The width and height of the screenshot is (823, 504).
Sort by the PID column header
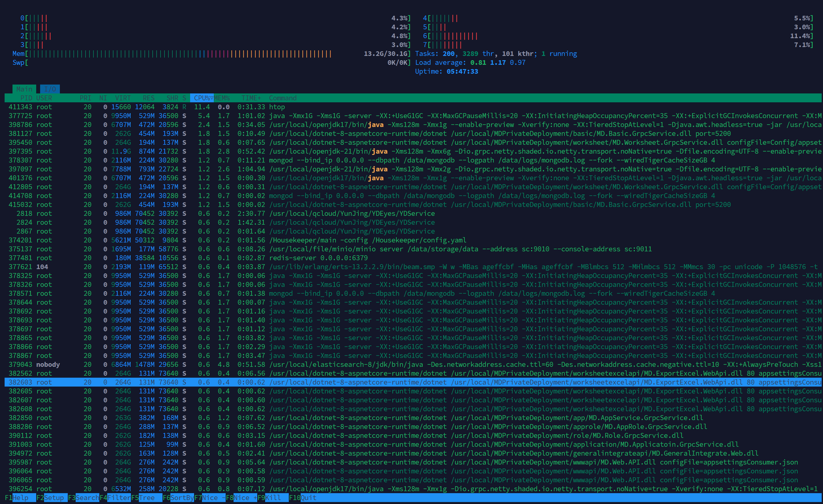click(x=26, y=98)
